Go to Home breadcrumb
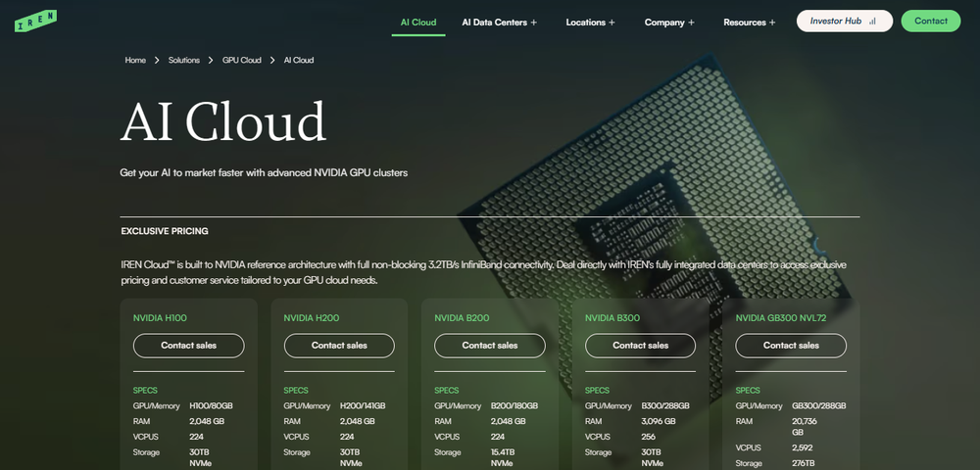Screen dimensions: 980x470 click(x=135, y=60)
